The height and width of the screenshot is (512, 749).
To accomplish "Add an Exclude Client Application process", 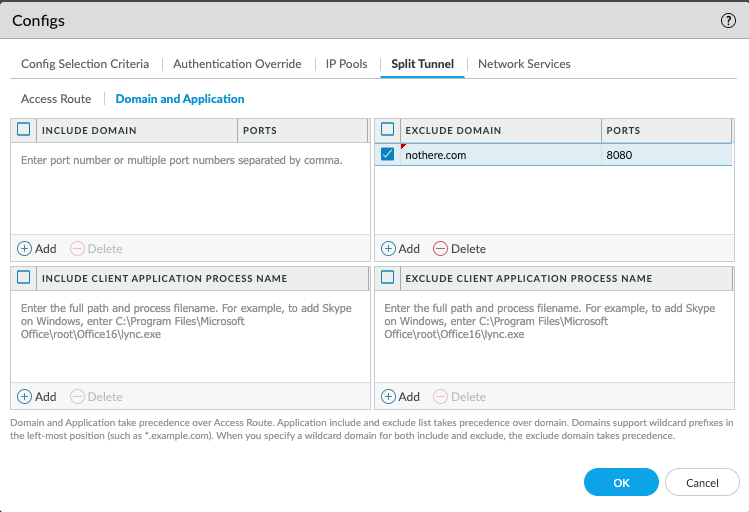I will click(400, 397).
